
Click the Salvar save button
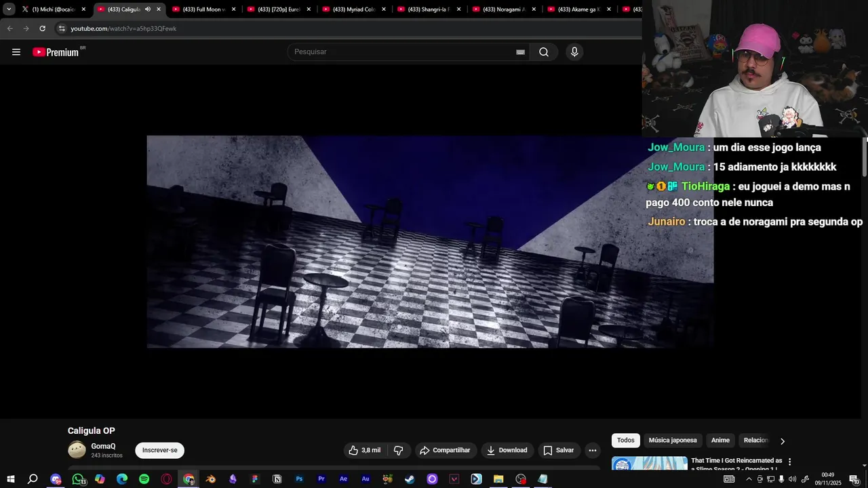point(558,450)
